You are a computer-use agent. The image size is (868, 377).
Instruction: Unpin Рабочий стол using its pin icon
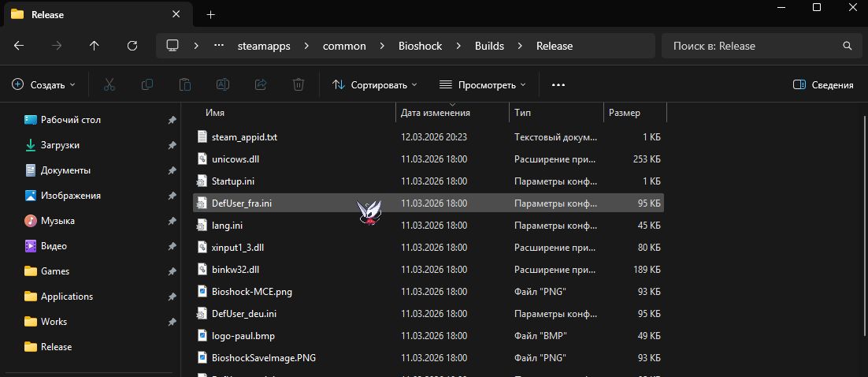click(172, 120)
